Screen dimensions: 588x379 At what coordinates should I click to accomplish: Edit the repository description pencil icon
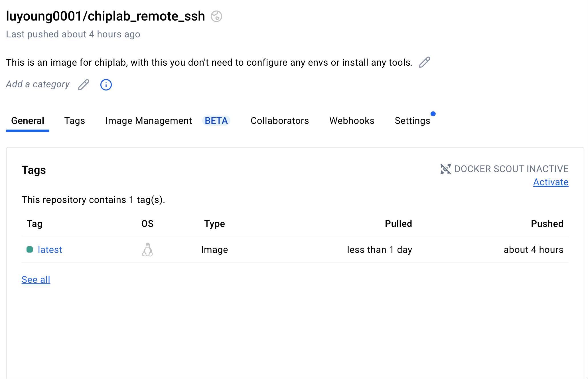pos(424,62)
